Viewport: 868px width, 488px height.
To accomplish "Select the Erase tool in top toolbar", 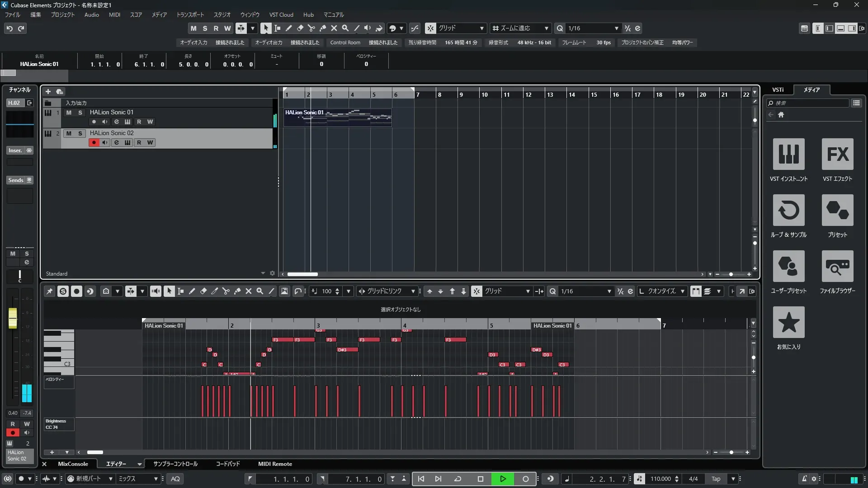I will point(300,28).
